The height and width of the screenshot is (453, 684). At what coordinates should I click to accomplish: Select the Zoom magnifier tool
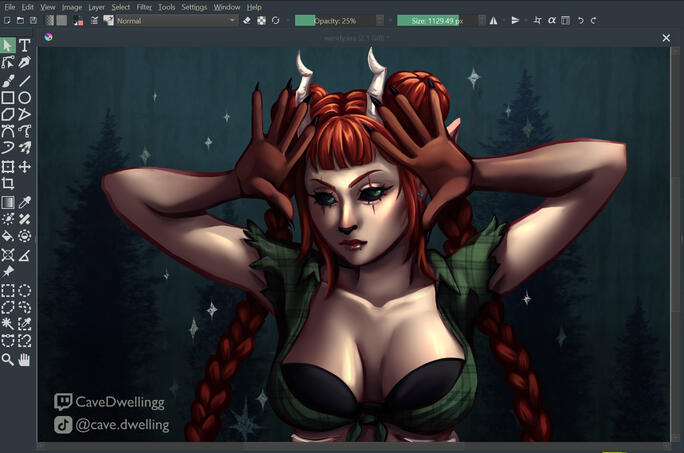tap(7, 360)
